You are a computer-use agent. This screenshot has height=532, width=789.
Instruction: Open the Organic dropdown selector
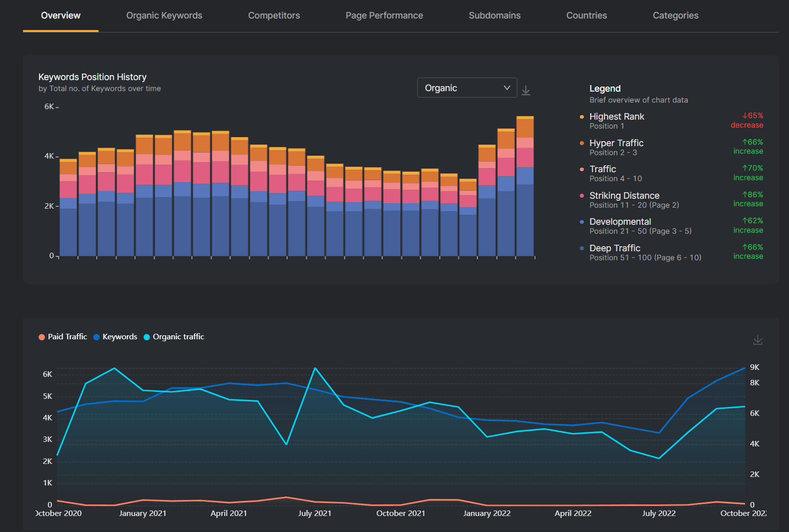[x=467, y=88]
